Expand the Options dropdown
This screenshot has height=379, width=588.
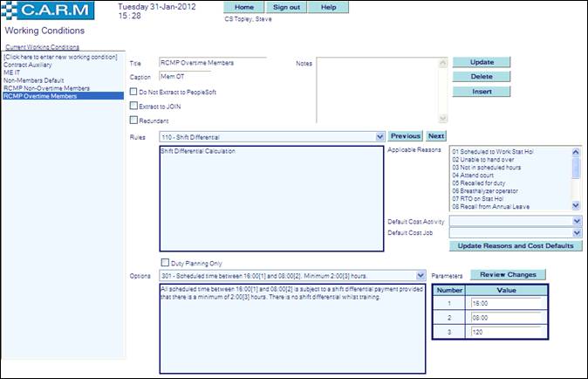pyautogui.click(x=421, y=275)
